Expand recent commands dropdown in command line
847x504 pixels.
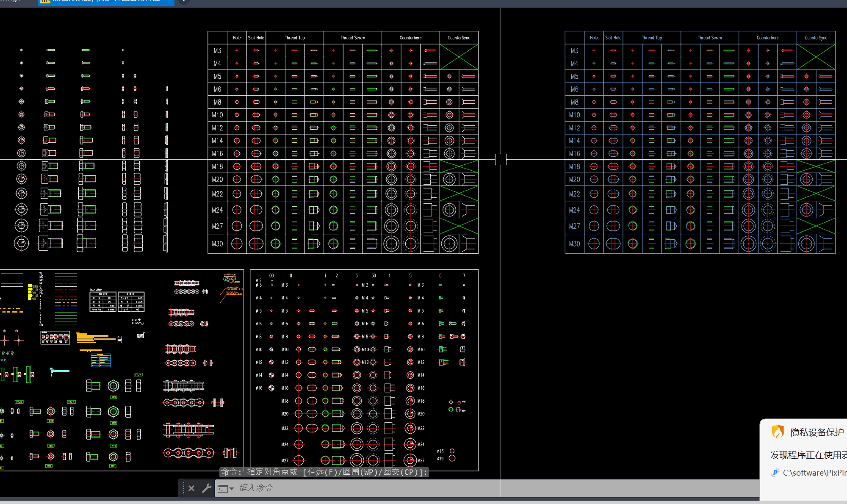coord(231,489)
